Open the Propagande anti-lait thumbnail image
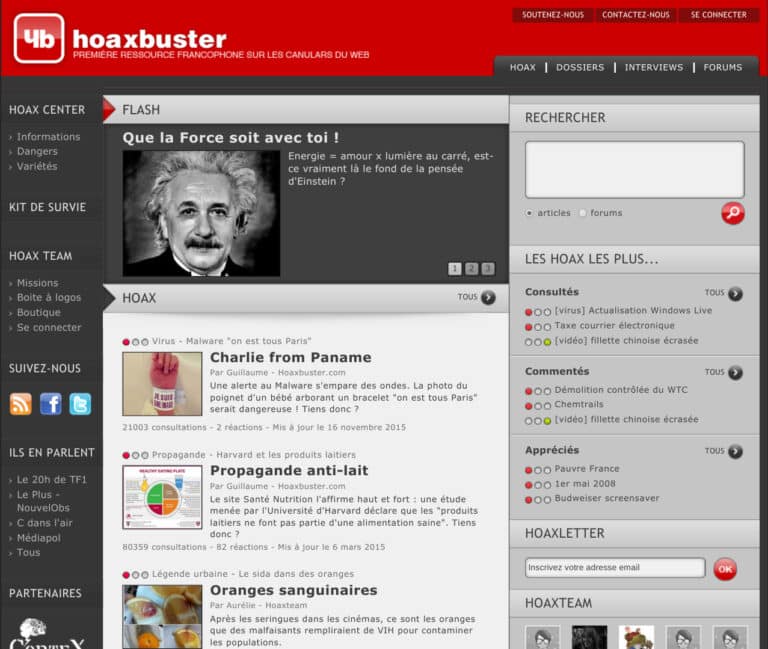 [x=162, y=497]
